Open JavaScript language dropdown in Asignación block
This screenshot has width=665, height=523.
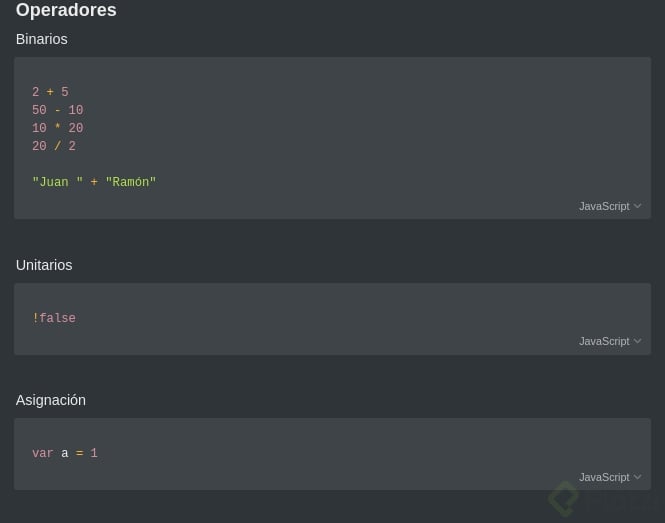pos(610,477)
